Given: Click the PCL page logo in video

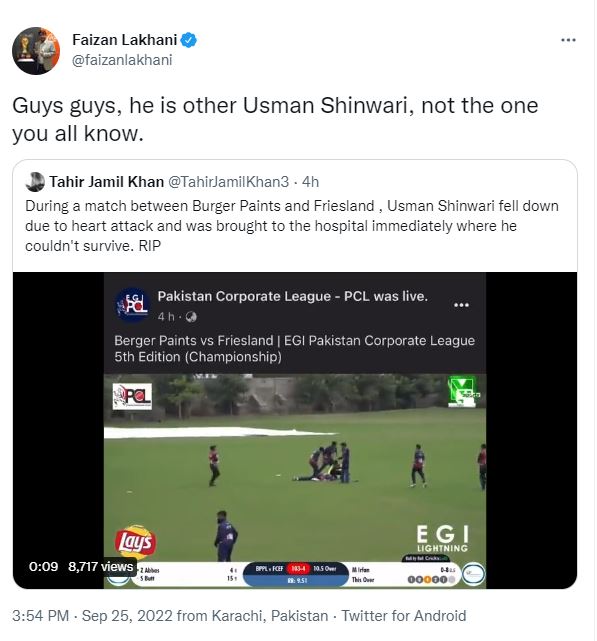Looking at the screenshot, I should coord(132,305).
